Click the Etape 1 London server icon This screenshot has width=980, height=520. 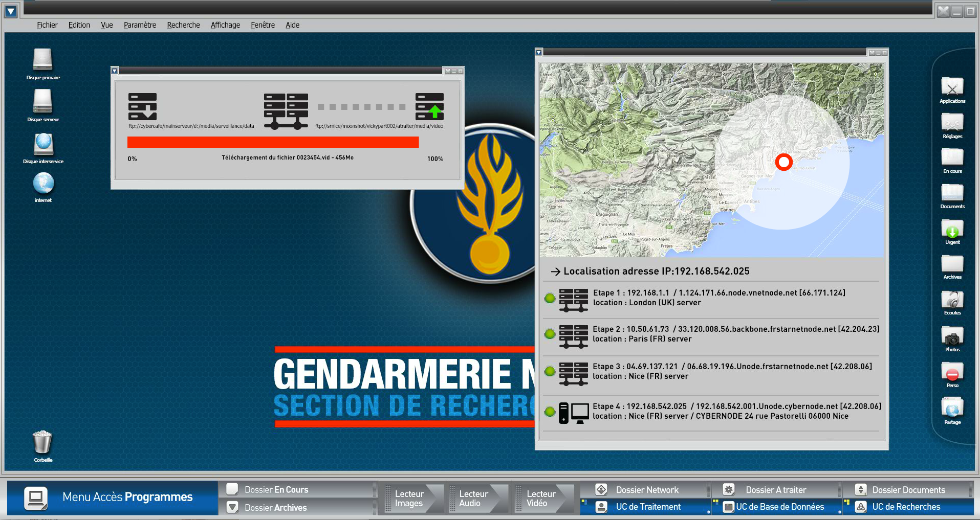(x=573, y=300)
